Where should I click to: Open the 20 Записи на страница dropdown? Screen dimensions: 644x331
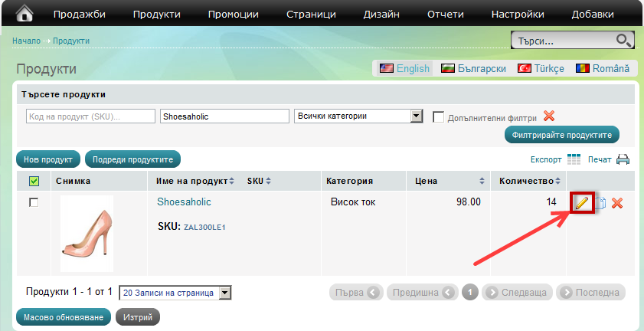click(175, 293)
